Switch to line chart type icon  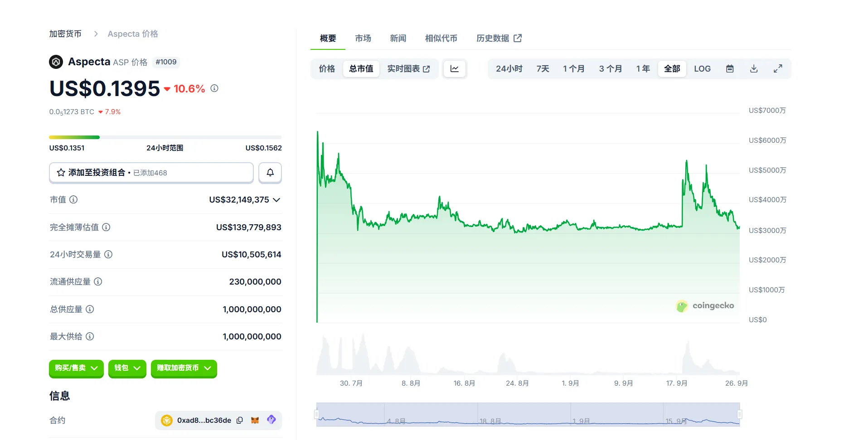[x=454, y=69]
